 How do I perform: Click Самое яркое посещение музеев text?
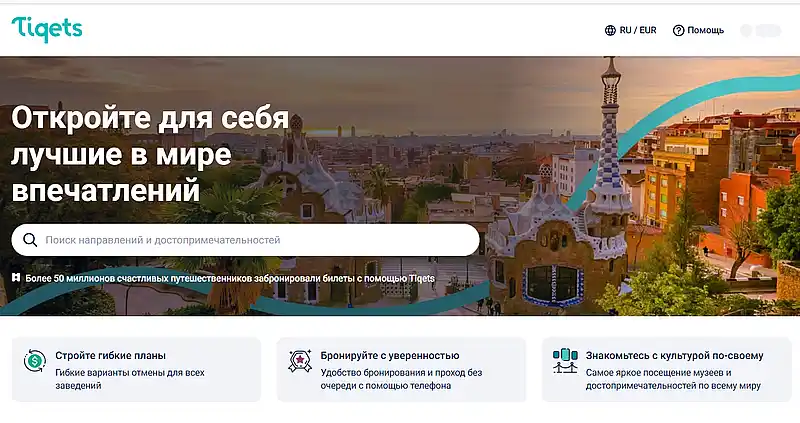click(x=673, y=379)
